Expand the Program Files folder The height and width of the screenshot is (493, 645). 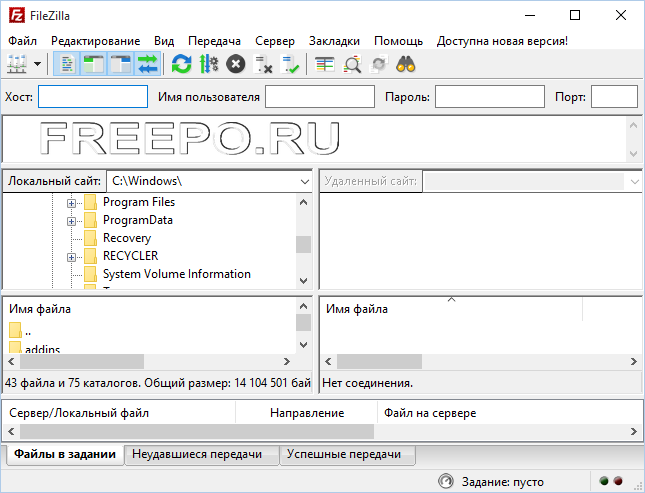(x=71, y=203)
